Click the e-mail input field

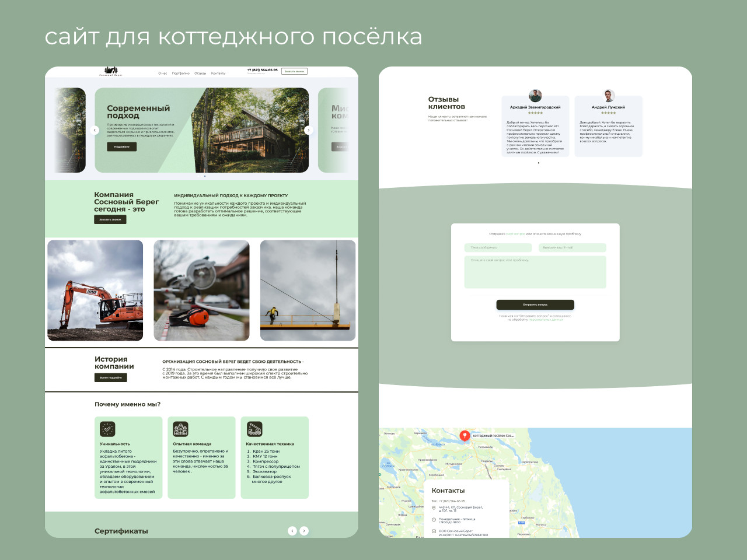[x=573, y=247]
